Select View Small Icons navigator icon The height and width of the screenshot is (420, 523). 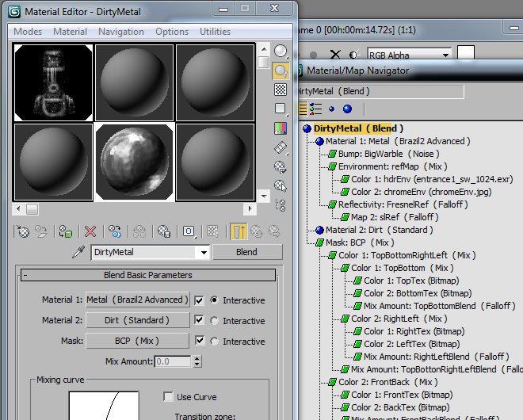(331, 109)
